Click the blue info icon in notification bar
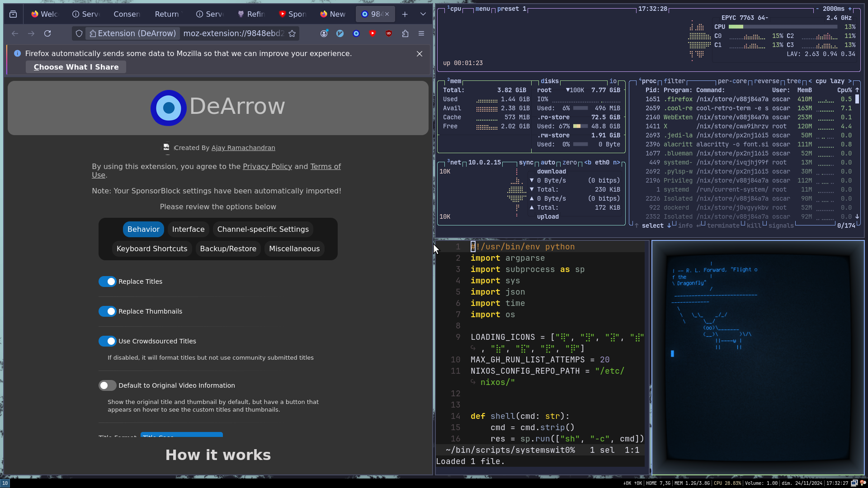 coord(17,53)
